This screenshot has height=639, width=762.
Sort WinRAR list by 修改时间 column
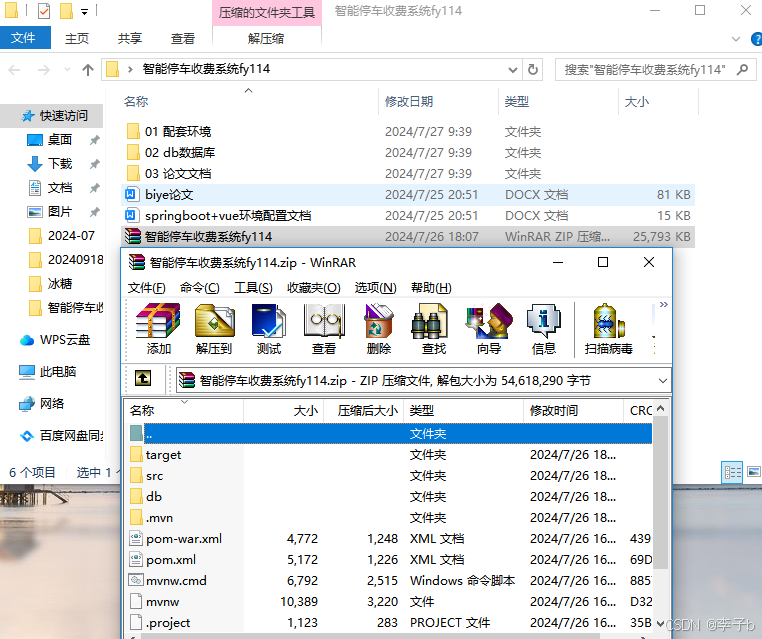[573, 411]
